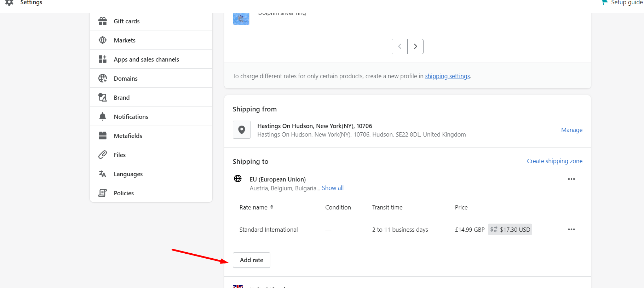Click the Notifications bell icon

point(103,117)
